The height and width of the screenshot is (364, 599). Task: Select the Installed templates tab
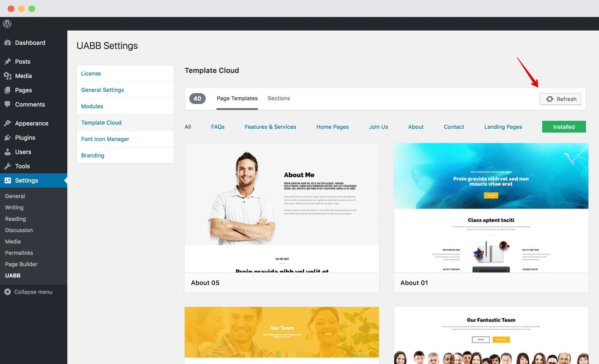click(x=564, y=126)
